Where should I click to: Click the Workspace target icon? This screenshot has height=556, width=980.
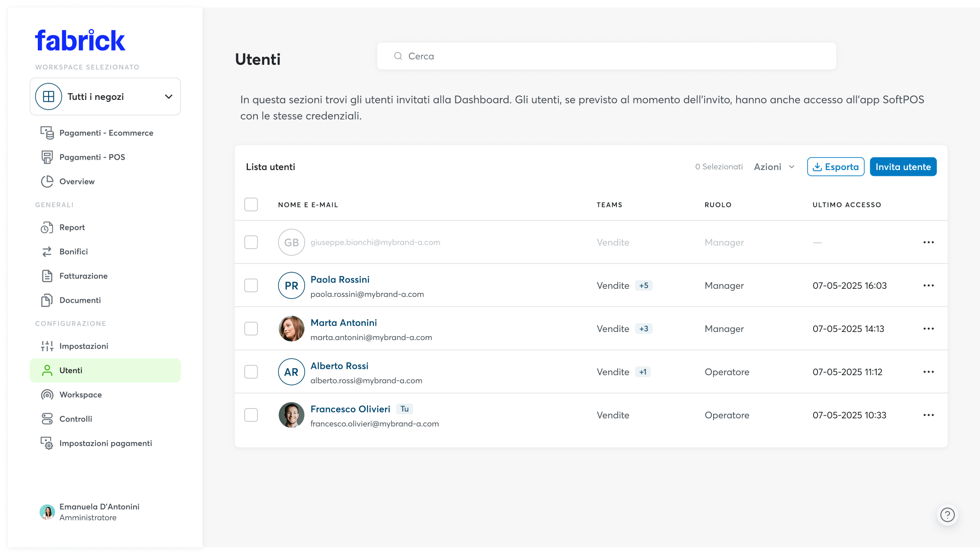tap(47, 395)
